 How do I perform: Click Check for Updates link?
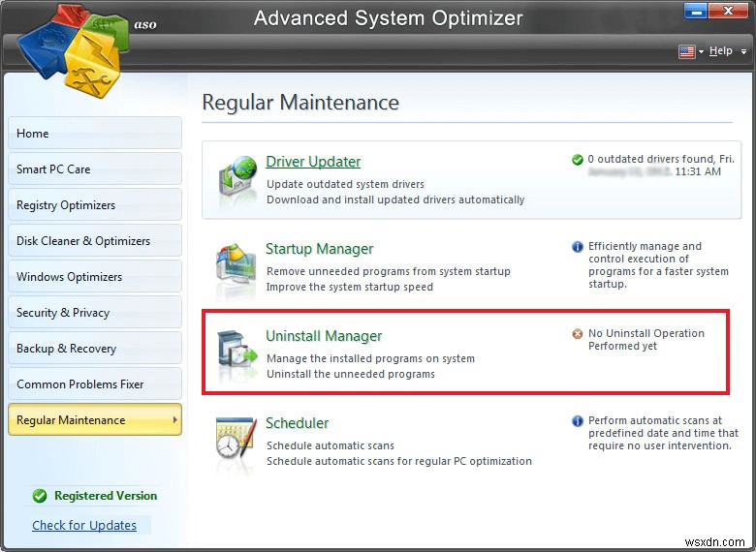click(84, 525)
